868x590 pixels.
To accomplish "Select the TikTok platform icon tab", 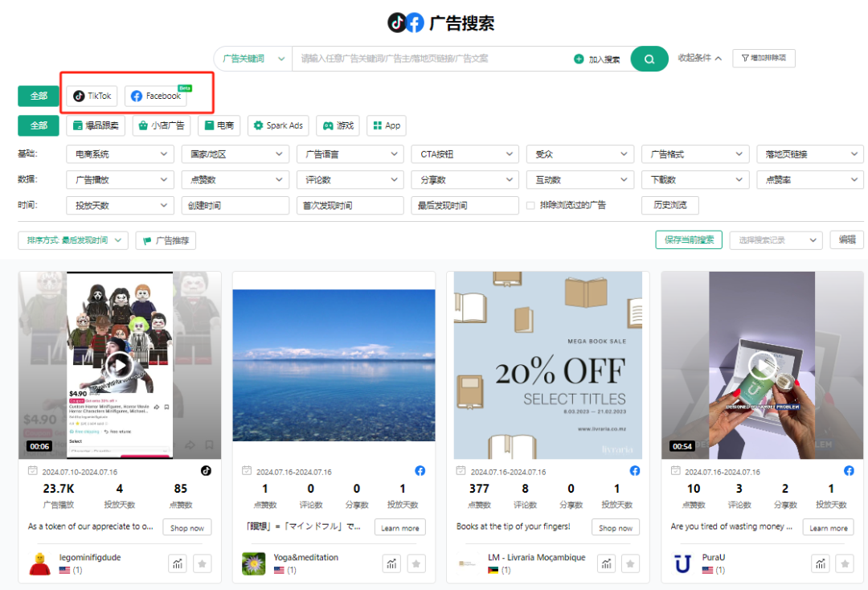I will click(x=91, y=95).
